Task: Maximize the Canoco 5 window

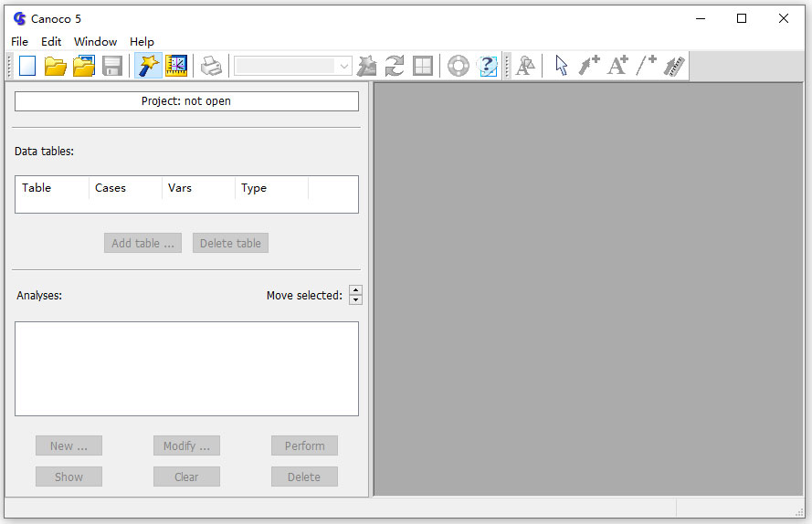Action: click(742, 18)
